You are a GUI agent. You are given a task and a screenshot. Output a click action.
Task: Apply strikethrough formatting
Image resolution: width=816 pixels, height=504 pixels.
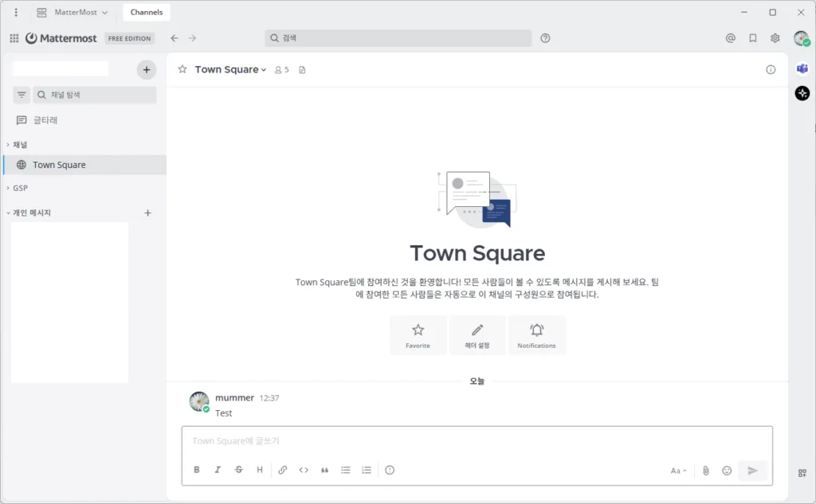(x=238, y=470)
